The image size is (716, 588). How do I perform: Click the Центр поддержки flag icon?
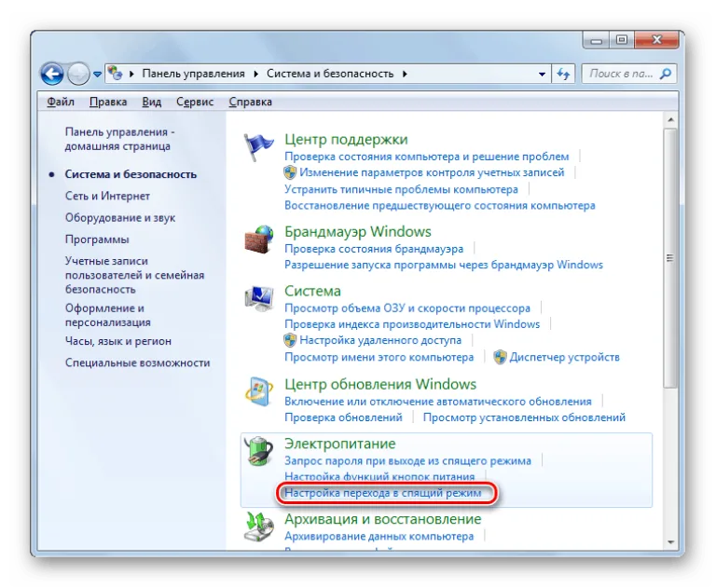[x=258, y=147]
